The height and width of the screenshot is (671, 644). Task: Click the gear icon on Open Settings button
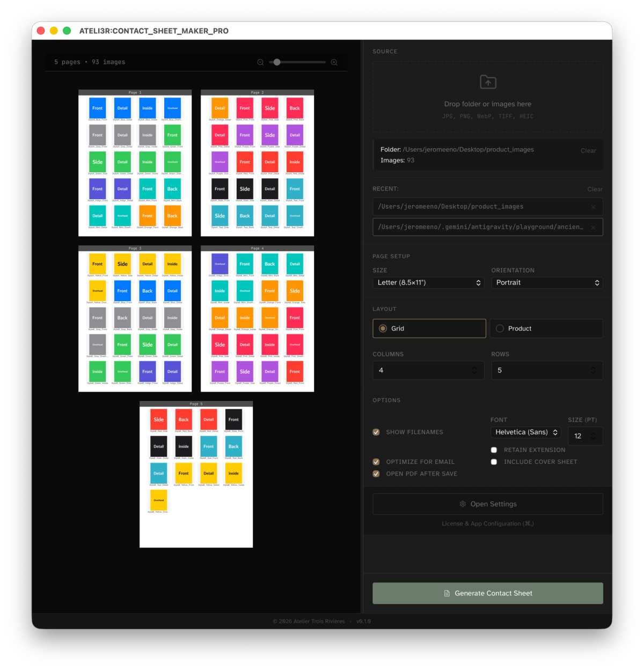click(x=463, y=504)
